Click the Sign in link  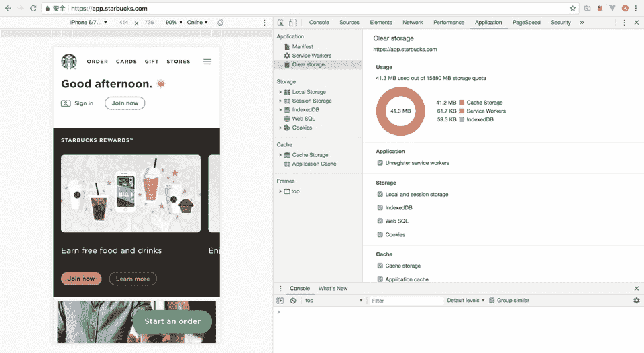coord(77,103)
